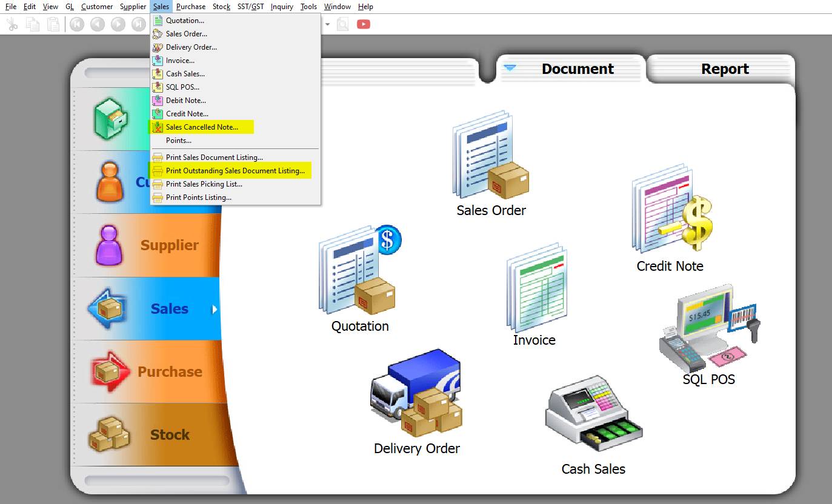
Task: Click the YouTube icon in the toolbar
Action: click(x=364, y=25)
